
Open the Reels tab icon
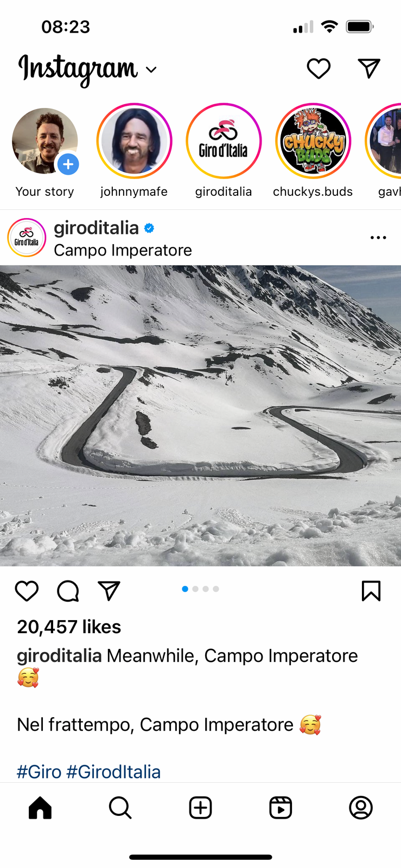point(281,808)
